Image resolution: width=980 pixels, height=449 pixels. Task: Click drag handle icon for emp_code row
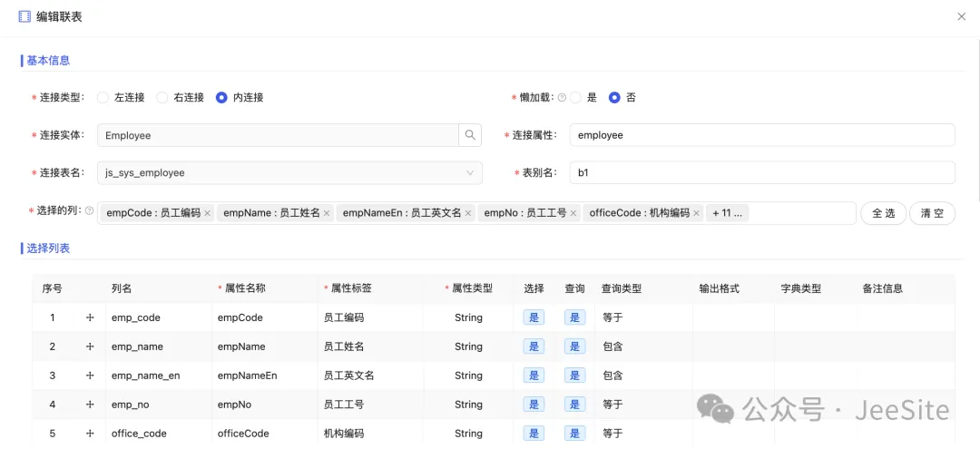(x=90, y=317)
